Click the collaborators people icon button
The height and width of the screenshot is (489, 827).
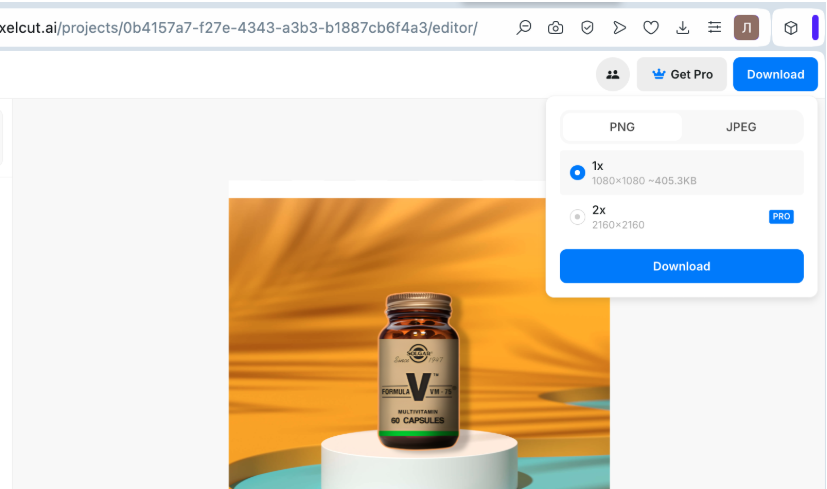point(612,74)
